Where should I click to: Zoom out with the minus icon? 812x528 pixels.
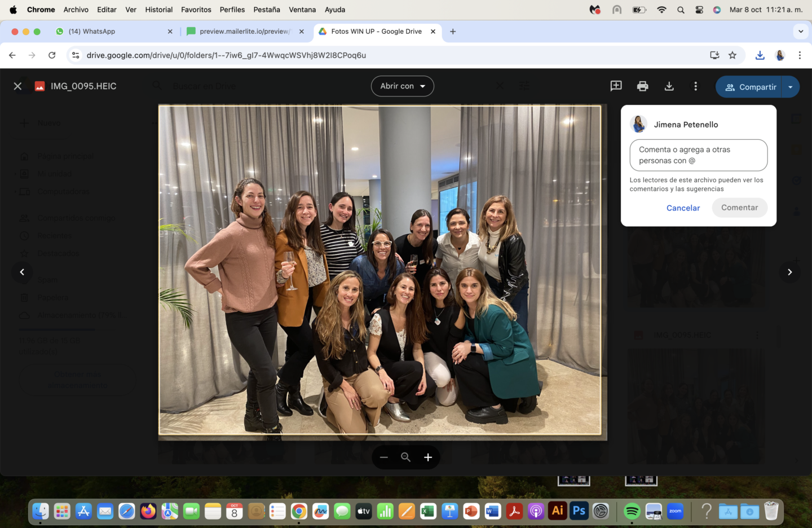point(384,457)
